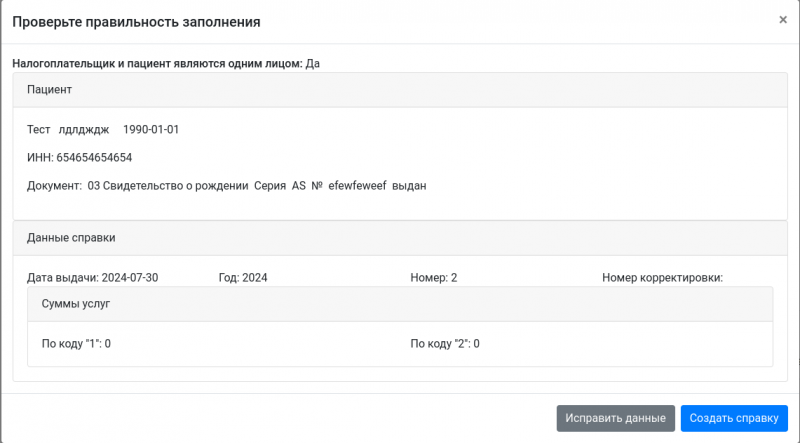800x443 pixels.
Task: Click the 'Номер: 2' value
Action: [433, 277]
